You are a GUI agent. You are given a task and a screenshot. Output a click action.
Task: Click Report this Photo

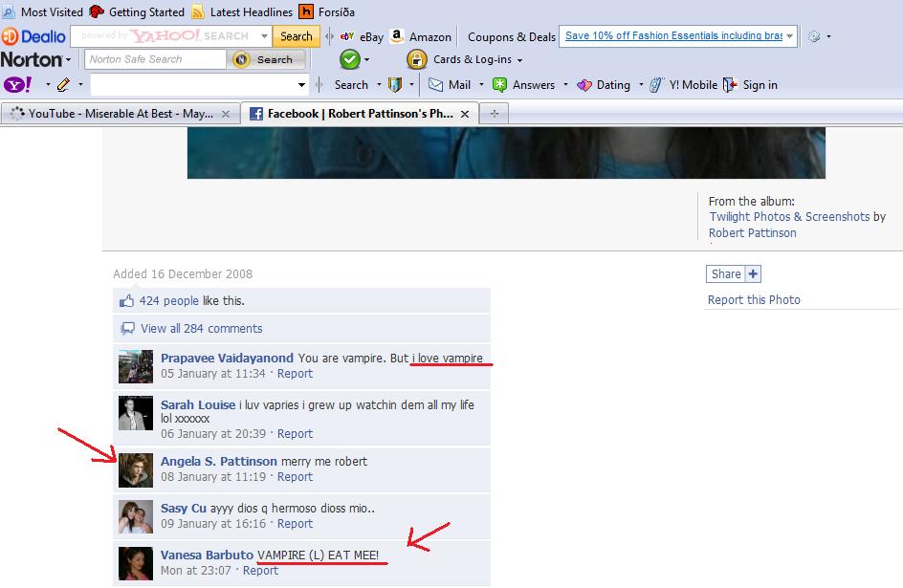[x=754, y=300]
